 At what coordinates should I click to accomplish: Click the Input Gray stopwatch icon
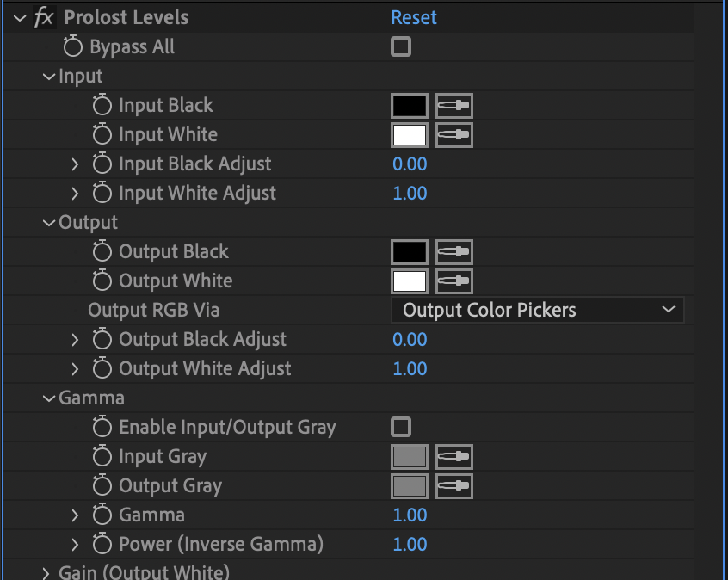pos(102,456)
